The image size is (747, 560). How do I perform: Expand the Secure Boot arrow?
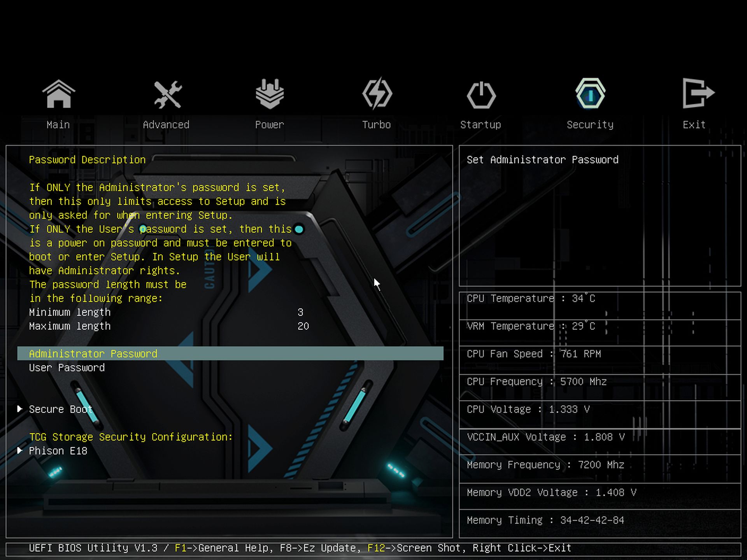[20, 409]
